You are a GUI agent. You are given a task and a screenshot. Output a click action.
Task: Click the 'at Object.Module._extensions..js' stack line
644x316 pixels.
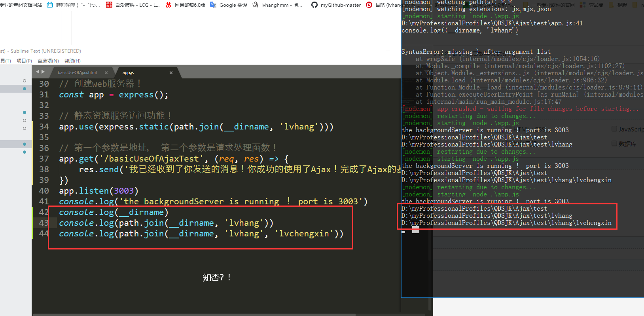tap(530, 73)
